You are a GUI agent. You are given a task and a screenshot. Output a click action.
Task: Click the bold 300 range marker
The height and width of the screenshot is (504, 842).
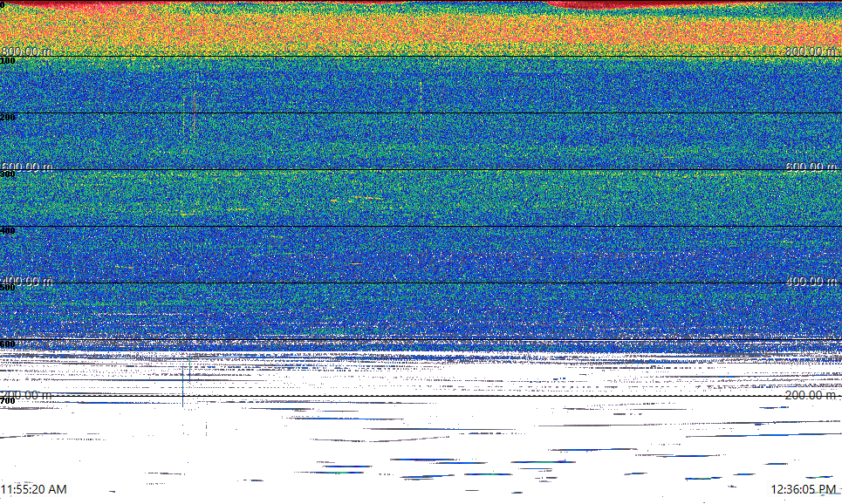pyautogui.click(x=8, y=174)
